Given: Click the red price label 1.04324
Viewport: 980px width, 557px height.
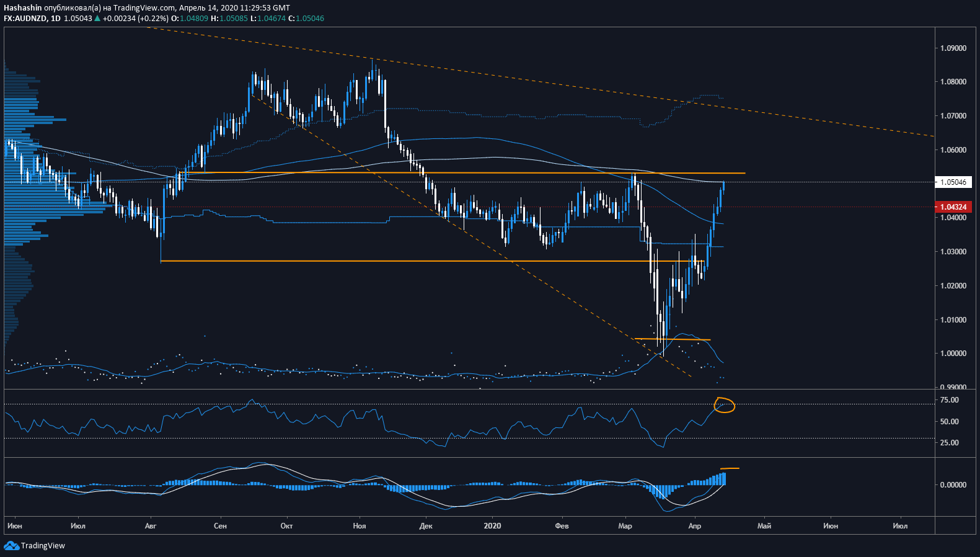Looking at the screenshot, I should [953, 207].
